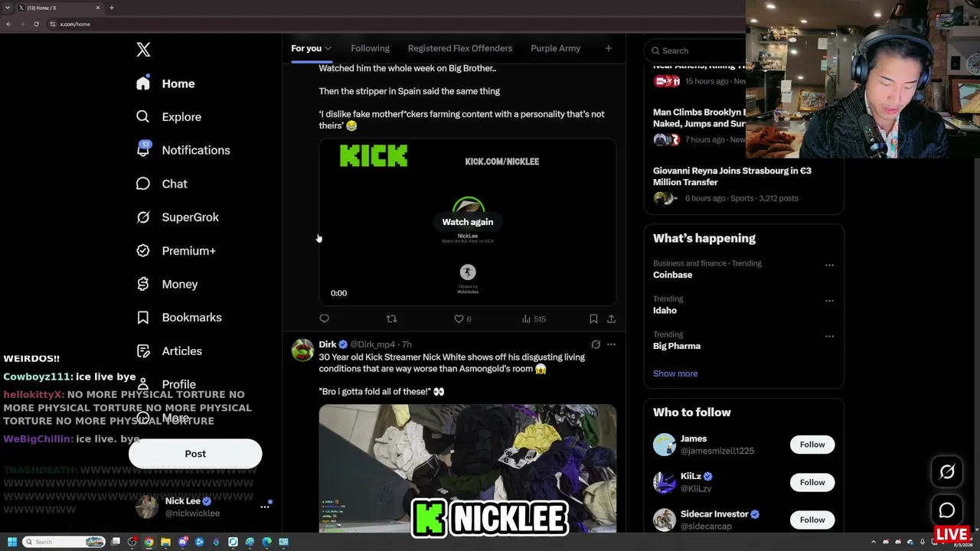Open the Chat section
The image size is (980, 551).
coord(162,184)
